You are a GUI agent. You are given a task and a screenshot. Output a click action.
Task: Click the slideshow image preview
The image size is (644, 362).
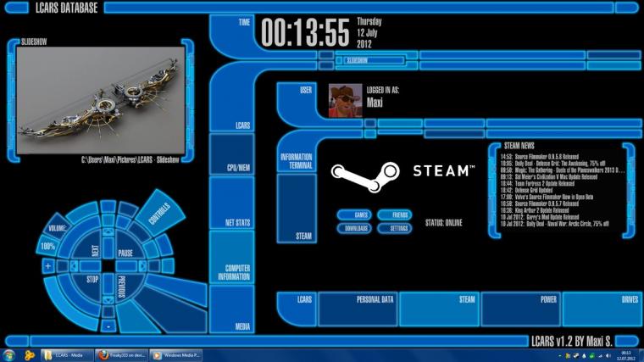101,100
